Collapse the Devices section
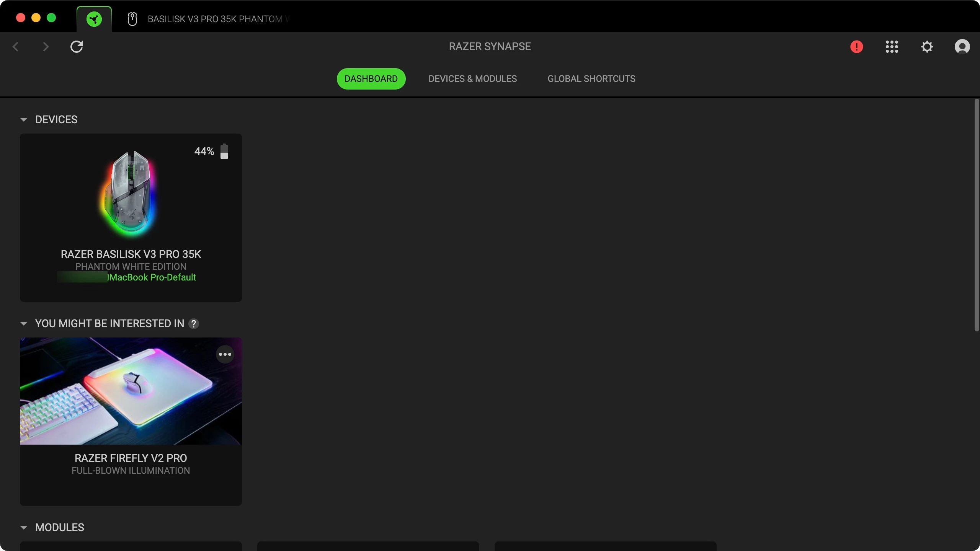 (x=24, y=120)
